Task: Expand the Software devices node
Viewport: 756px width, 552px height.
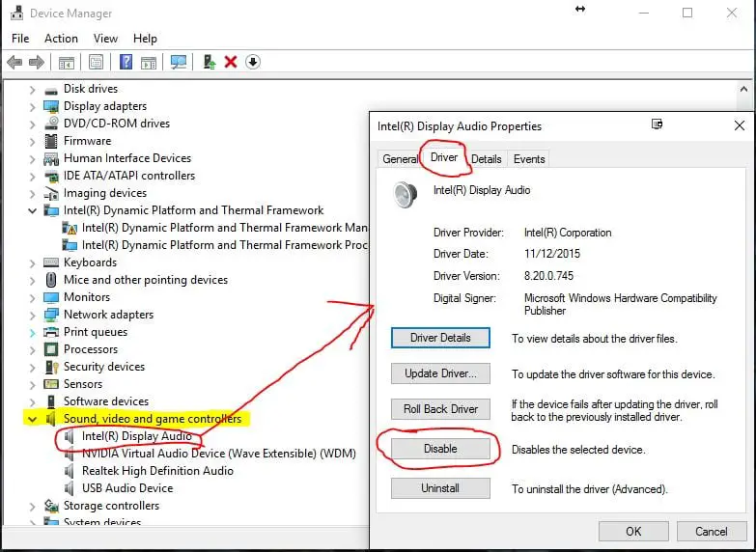Action: tap(32, 402)
